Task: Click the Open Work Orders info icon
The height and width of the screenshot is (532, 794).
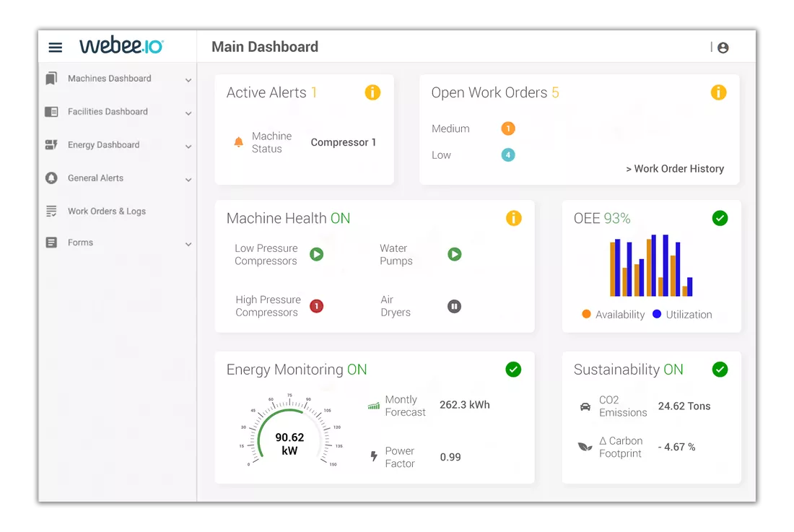Action: [718, 92]
